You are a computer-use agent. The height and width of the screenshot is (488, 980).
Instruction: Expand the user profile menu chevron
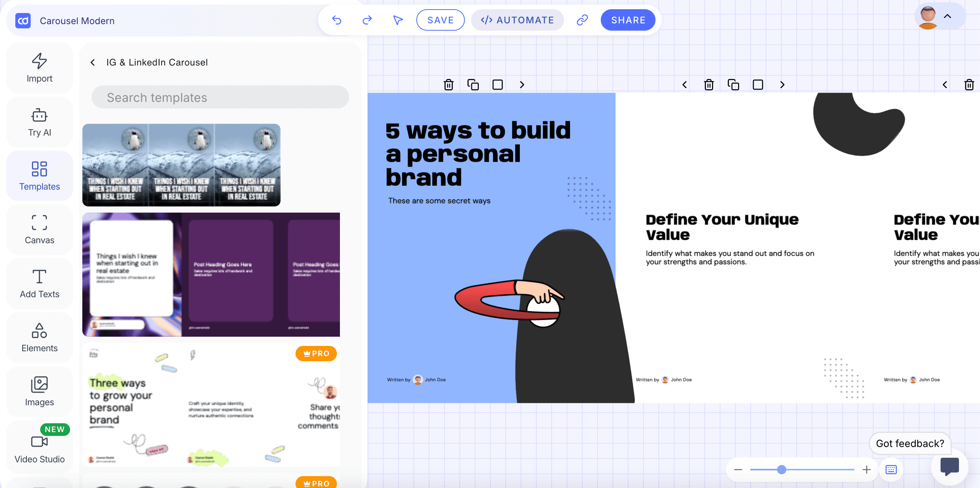(947, 16)
